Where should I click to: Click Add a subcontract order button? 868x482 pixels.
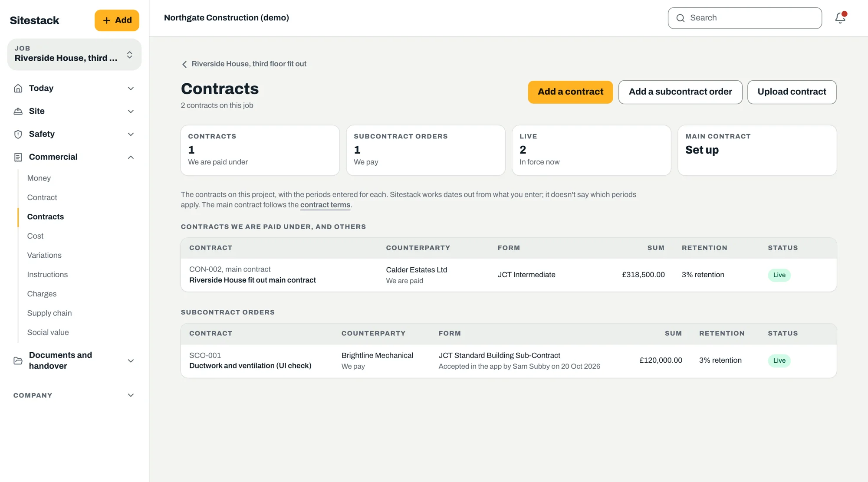[x=680, y=92]
